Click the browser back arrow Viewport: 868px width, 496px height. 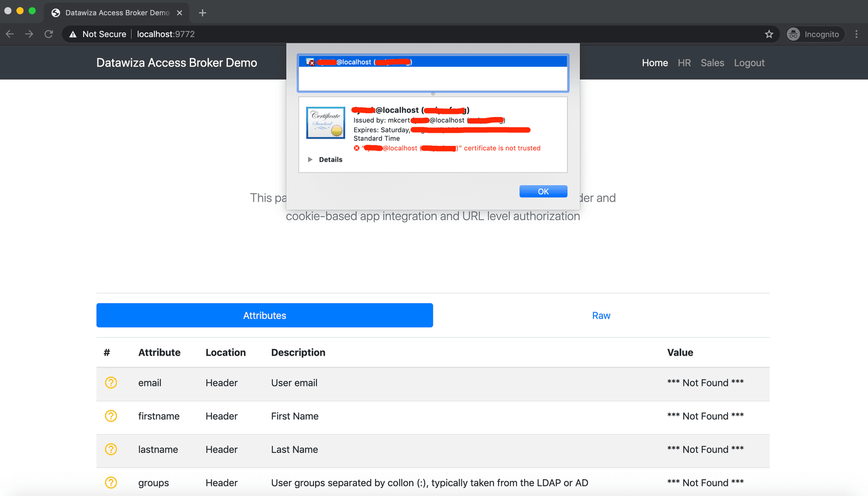[10, 34]
